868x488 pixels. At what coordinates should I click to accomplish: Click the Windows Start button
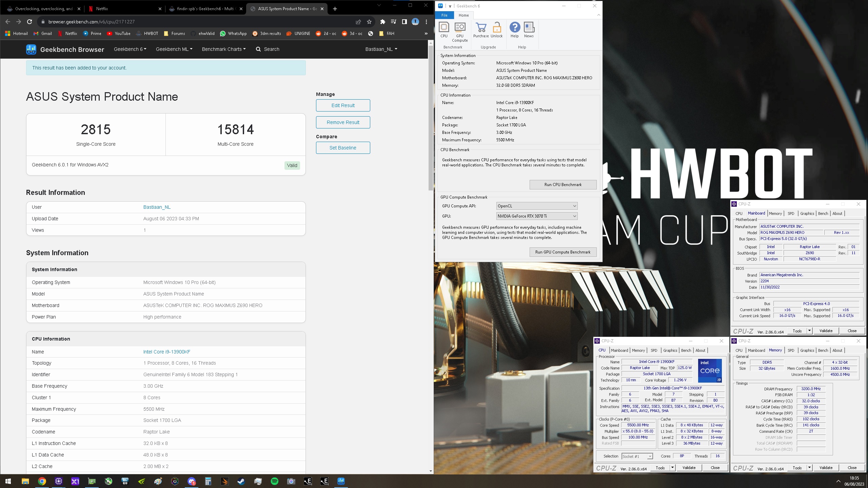(8, 481)
